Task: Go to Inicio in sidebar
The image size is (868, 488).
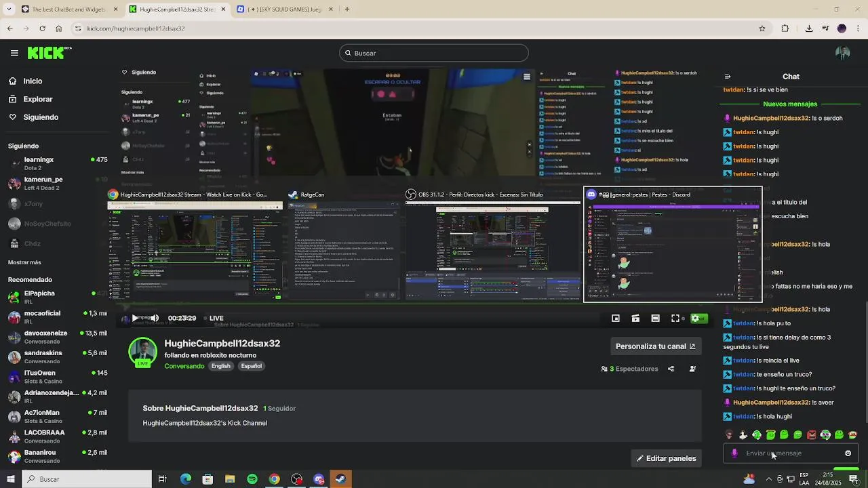Action: 25,81
